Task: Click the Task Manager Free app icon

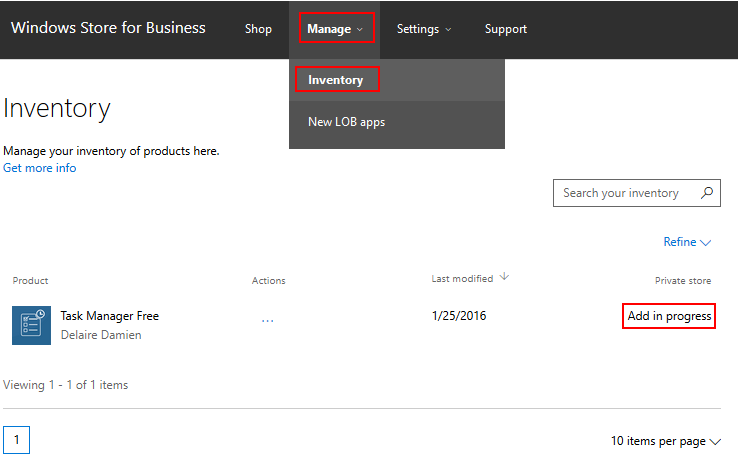Action: [x=31, y=325]
